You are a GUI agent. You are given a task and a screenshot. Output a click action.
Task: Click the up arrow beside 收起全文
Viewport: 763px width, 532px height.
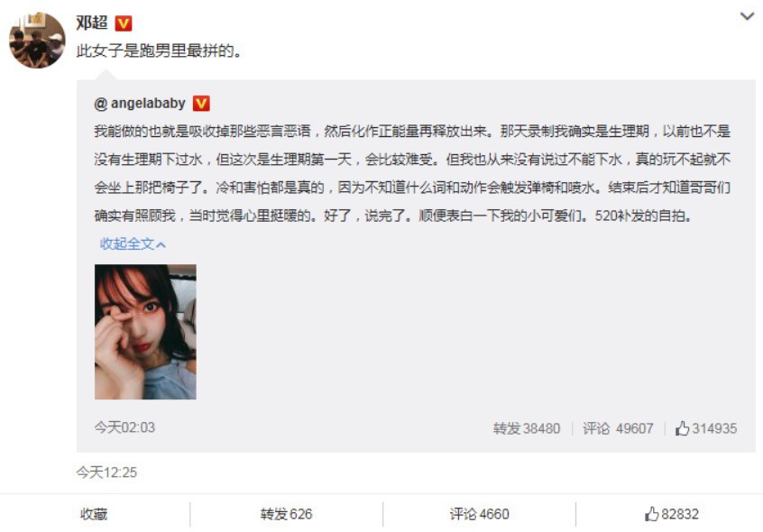[161, 244]
